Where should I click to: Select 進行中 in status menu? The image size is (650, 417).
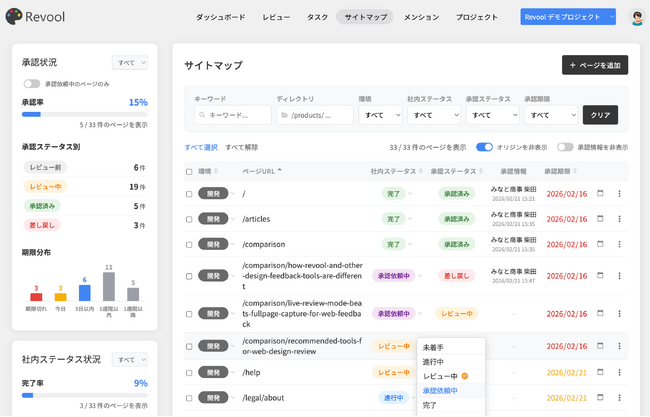point(451,362)
